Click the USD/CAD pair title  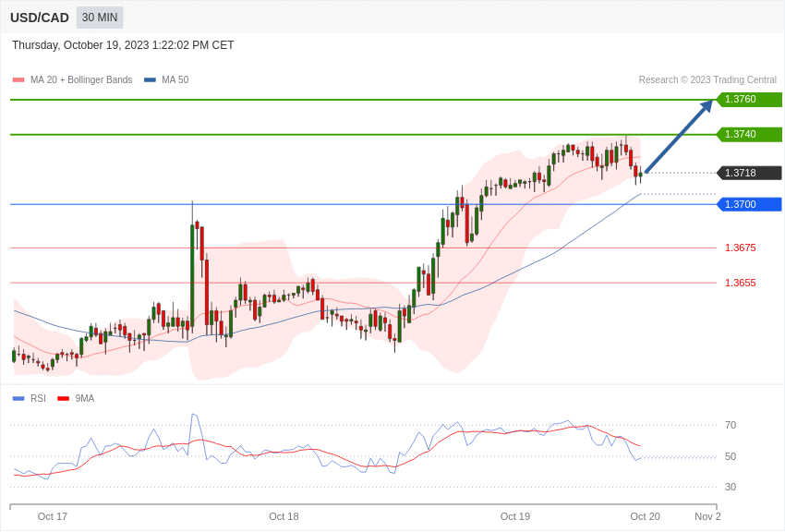[40, 18]
